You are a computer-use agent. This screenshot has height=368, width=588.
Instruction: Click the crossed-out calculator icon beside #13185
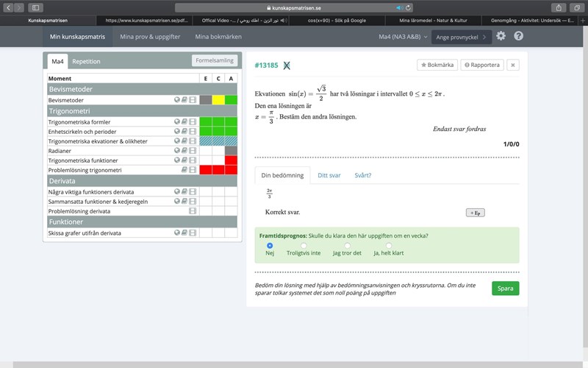[x=287, y=66]
